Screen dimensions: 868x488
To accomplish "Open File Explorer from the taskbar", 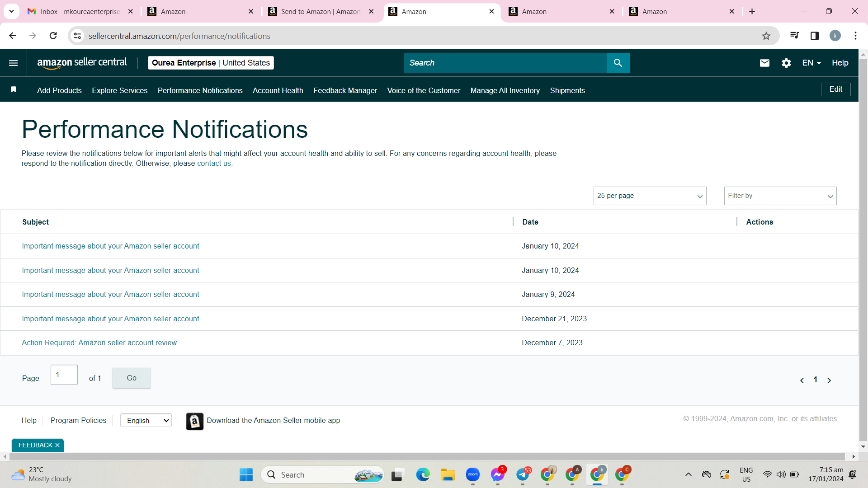I will click(x=448, y=474).
